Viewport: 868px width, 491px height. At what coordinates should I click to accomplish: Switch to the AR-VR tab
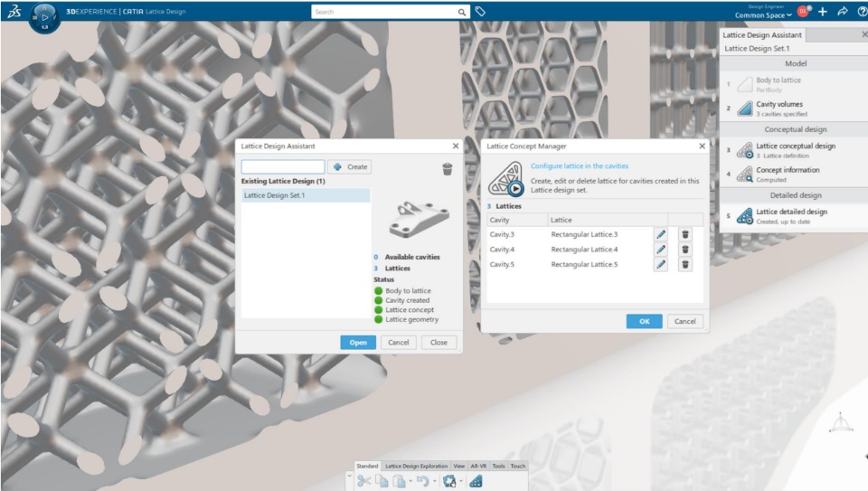[x=478, y=466]
